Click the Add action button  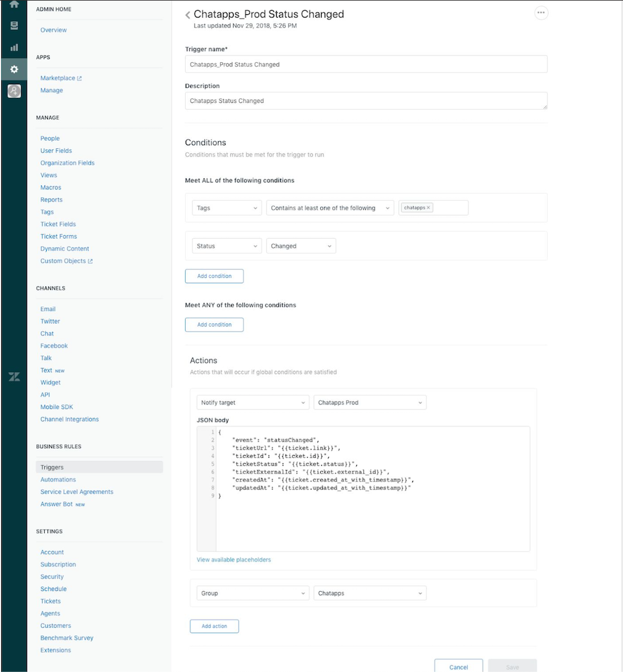click(x=214, y=626)
